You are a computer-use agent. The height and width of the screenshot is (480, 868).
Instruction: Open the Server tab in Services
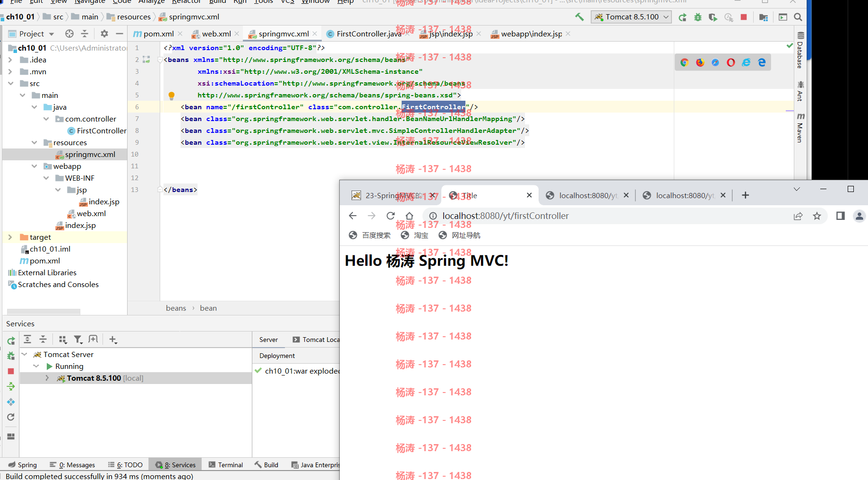pyautogui.click(x=268, y=340)
